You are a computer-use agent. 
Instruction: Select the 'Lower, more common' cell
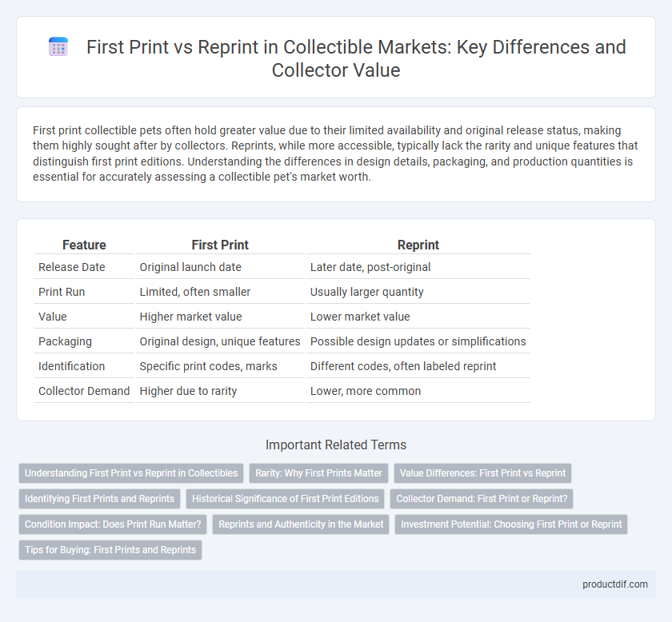coord(418,391)
